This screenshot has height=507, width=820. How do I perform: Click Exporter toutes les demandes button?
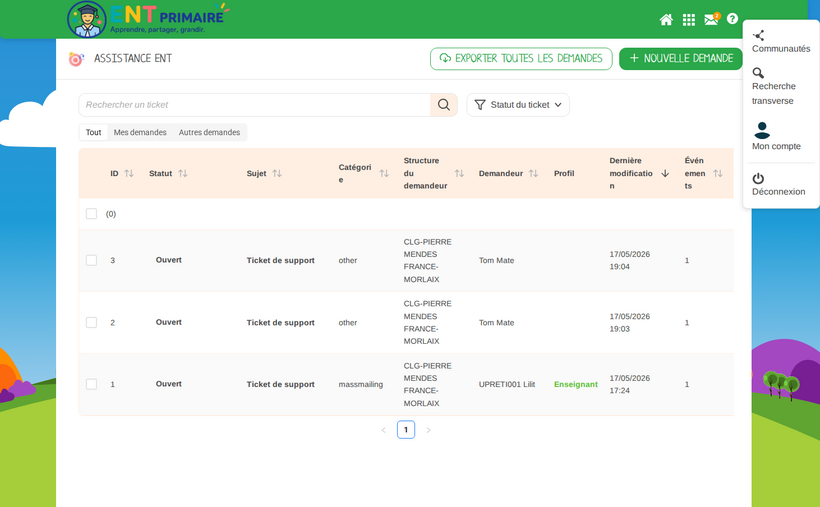[x=521, y=59]
